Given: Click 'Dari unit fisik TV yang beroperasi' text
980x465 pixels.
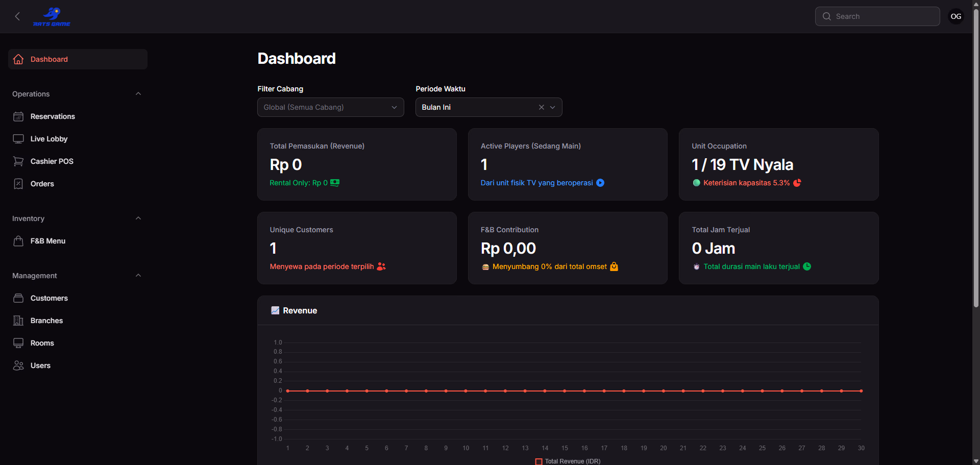Looking at the screenshot, I should click(x=536, y=183).
